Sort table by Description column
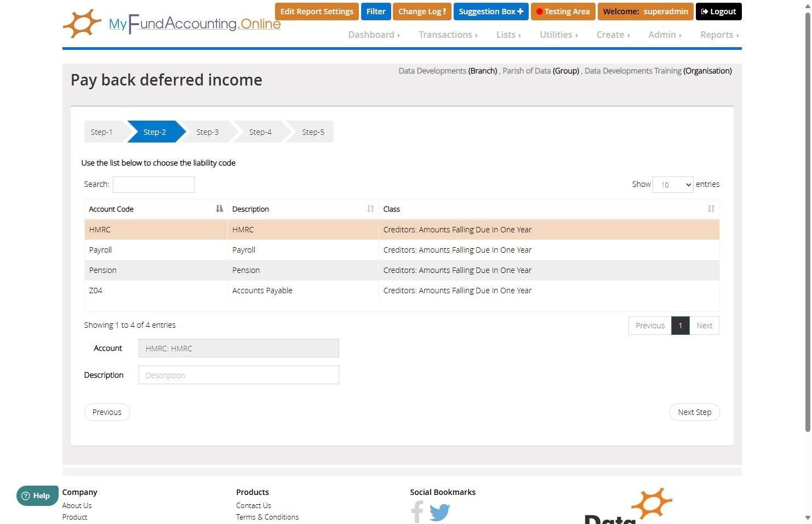Viewport: 812px width, 524px height. tap(303, 209)
